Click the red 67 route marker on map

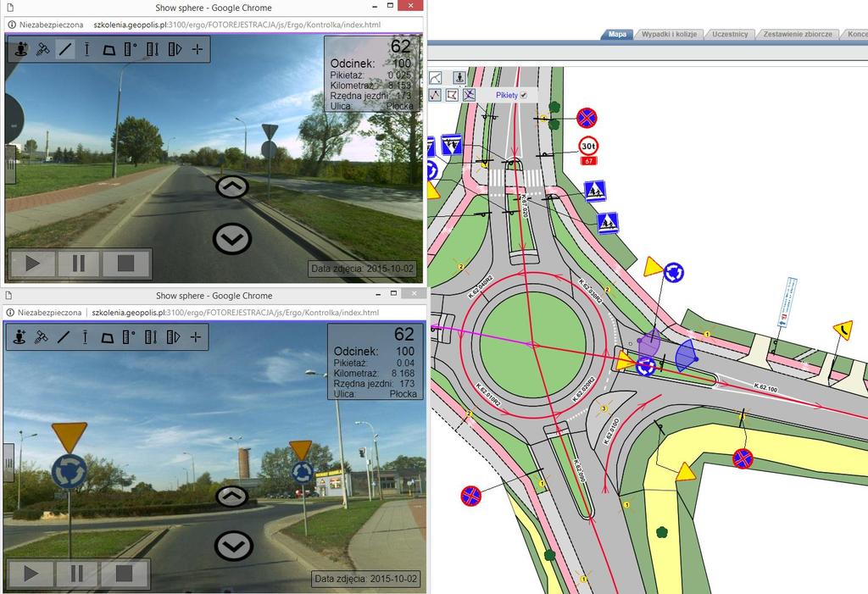[588, 161]
